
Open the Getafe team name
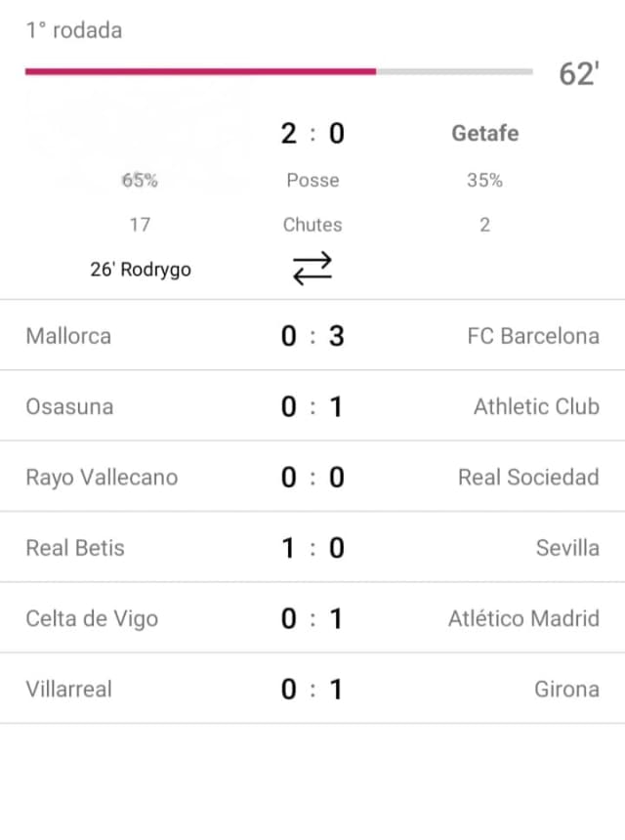click(484, 133)
